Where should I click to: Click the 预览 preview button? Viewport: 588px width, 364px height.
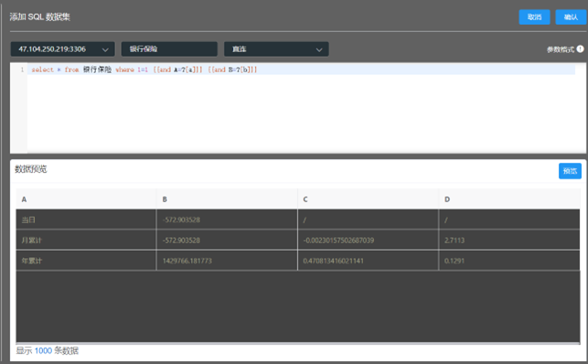(x=570, y=171)
